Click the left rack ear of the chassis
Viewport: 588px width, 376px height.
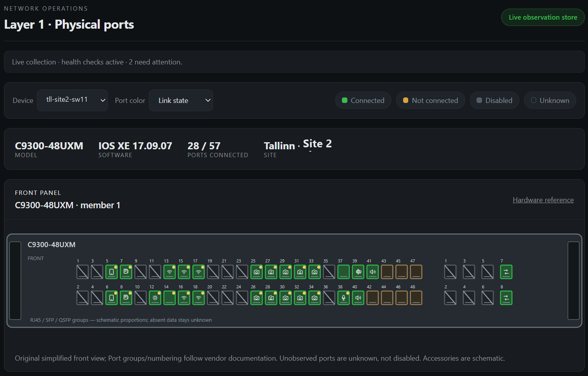tap(15, 281)
